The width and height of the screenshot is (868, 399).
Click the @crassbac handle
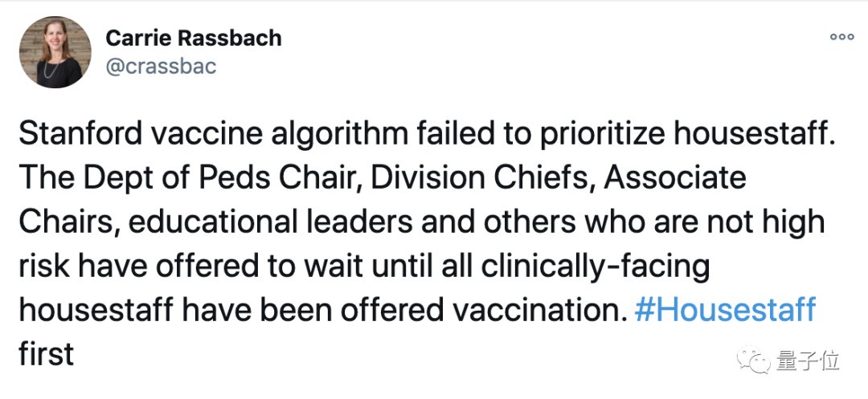pos(161,66)
